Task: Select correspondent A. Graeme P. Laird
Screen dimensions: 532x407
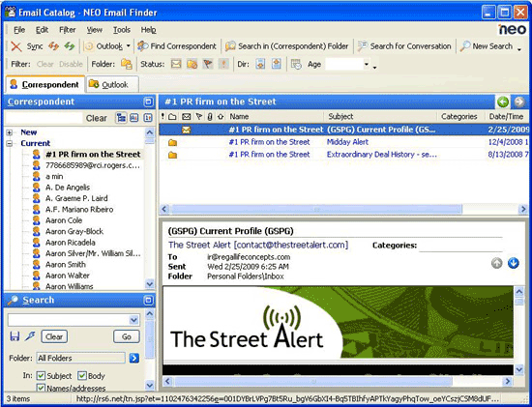Action: [x=76, y=198]
